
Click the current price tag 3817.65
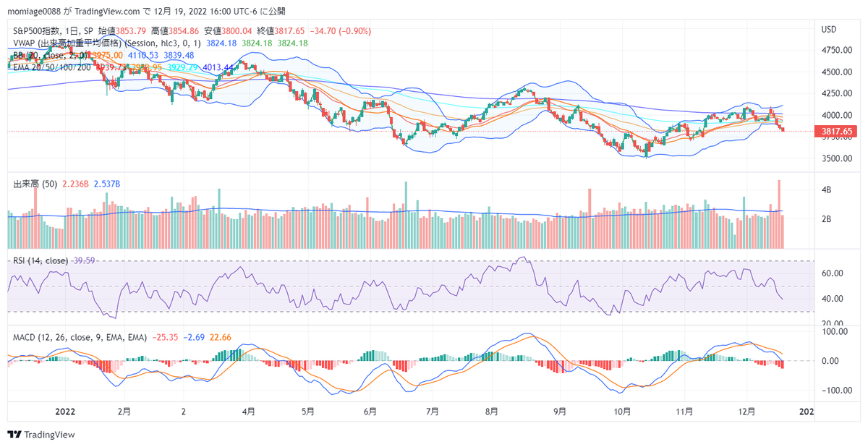[x=835, y=131]
